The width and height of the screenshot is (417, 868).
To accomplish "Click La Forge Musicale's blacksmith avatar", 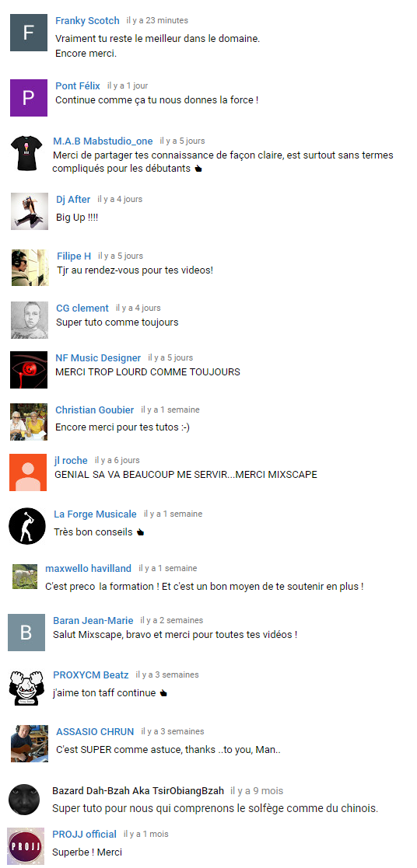I will click(x=27, y=526).
